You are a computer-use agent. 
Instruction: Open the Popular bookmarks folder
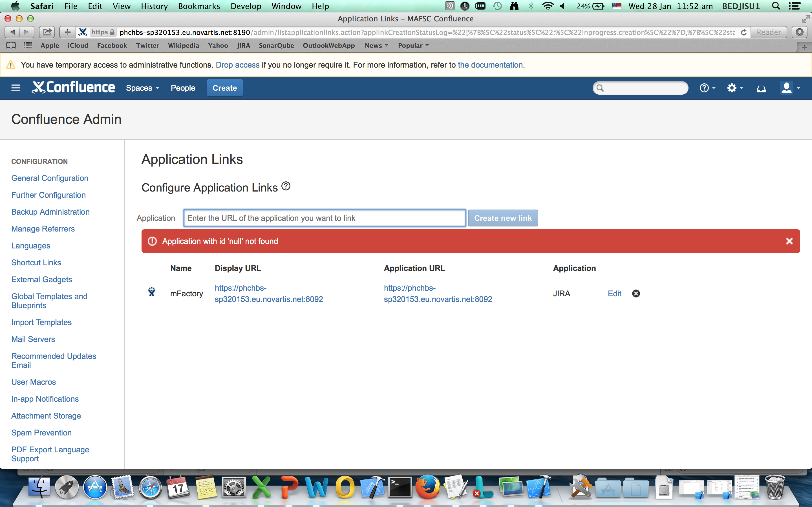coord(413,45)
